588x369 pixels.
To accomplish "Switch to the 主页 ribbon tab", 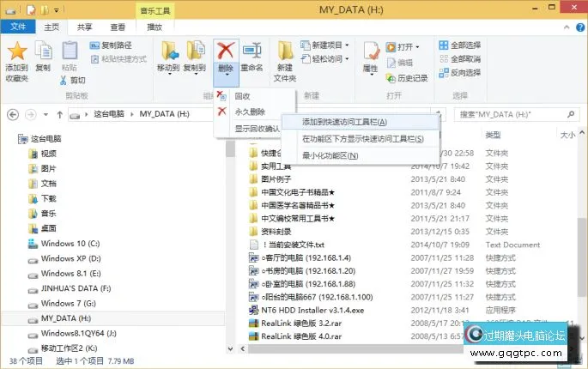I will tap(52, 27).
